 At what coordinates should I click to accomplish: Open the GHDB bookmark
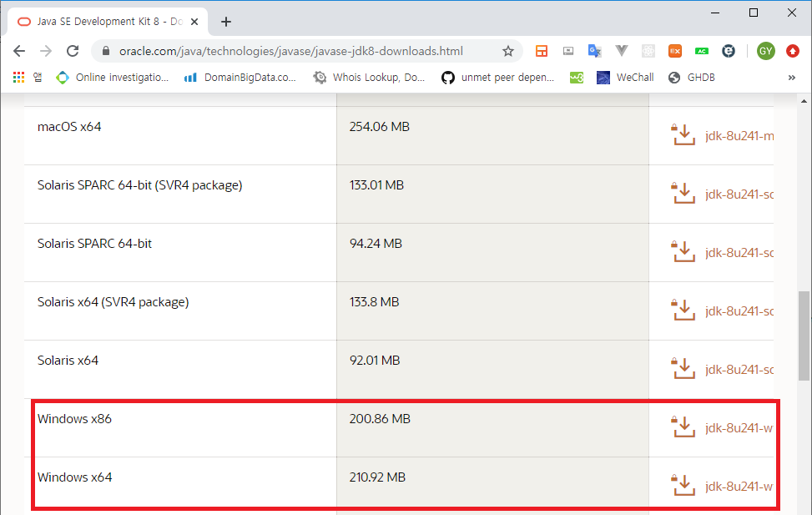pyautogui.click(x=691, y=77)
